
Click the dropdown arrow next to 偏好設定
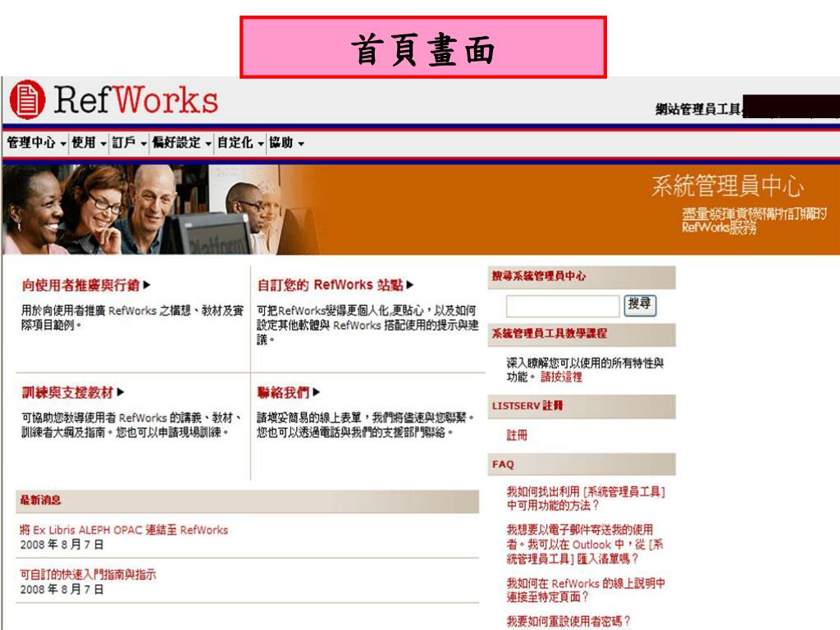click(x=208, y=144)
